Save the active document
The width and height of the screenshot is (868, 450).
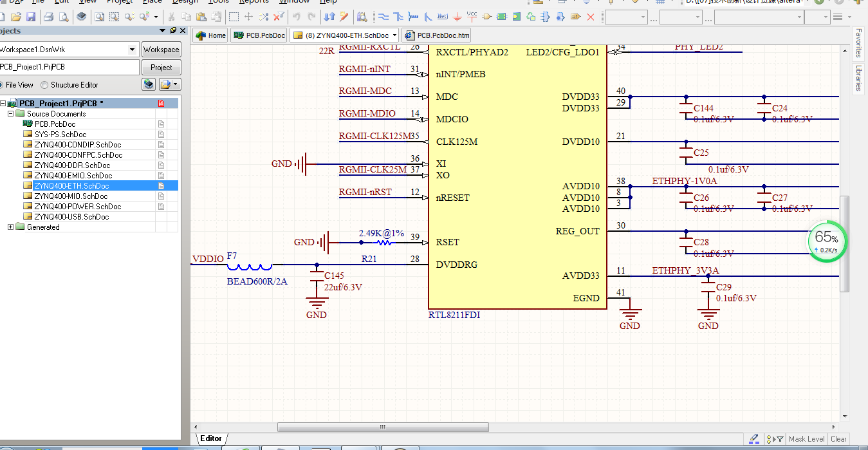pos(31,17)
